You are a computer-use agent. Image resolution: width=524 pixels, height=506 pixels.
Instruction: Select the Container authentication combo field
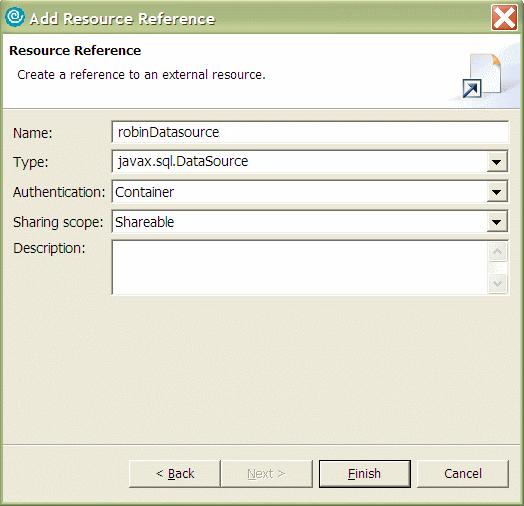pyautogui.click(x=310, y=192)
